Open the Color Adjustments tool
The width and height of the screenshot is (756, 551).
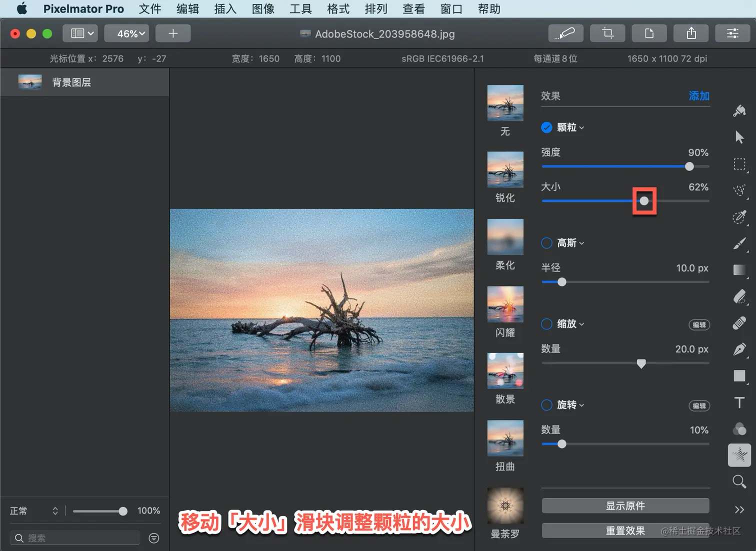(x=739, y=428)
